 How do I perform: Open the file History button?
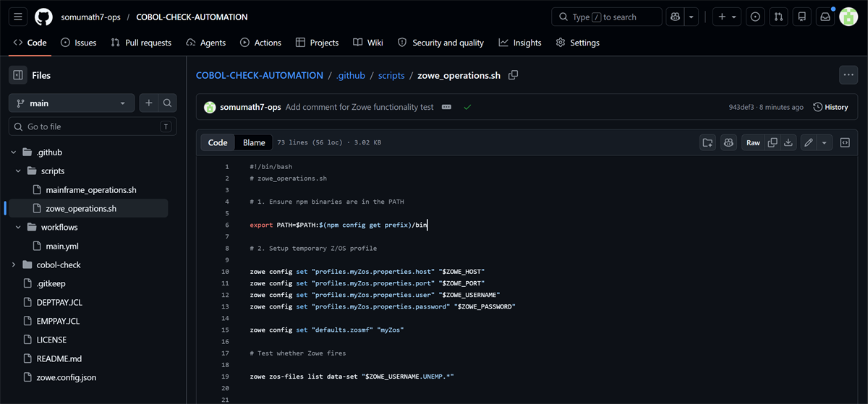click(x=830, y=107)
